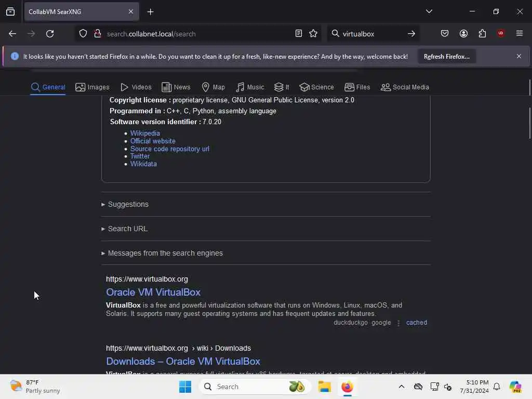
Task: Click the muted volume tray icon
Action: [x=448, y=387]
